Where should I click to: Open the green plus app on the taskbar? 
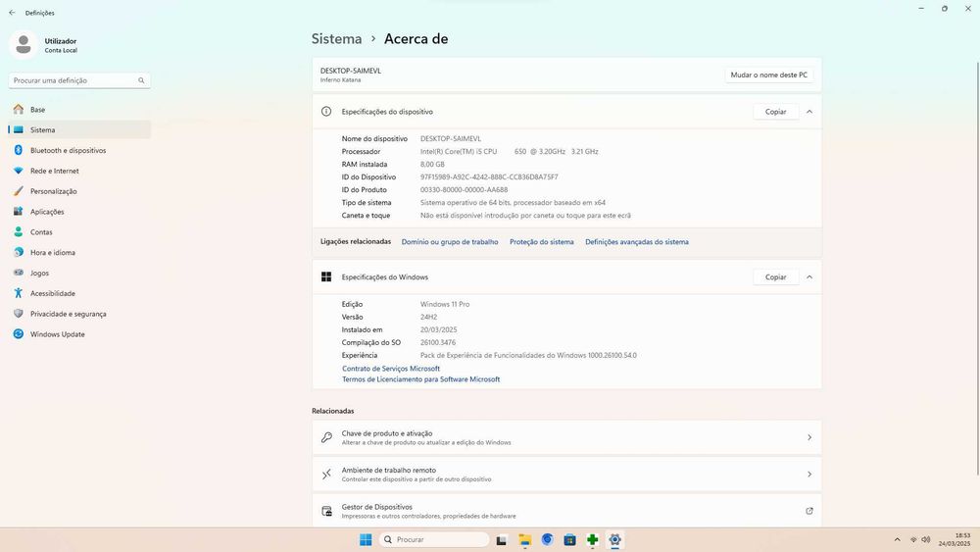(x=593, y=540)
